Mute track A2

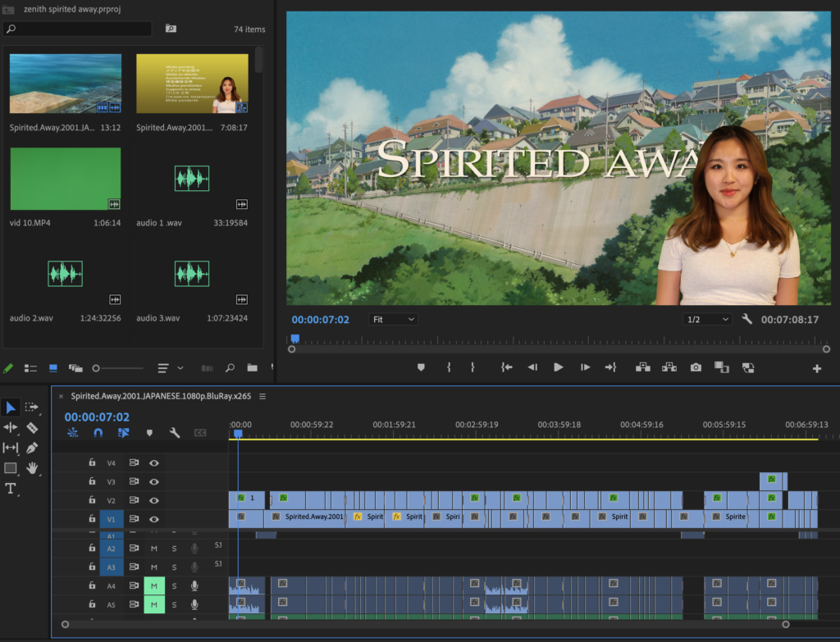coord(154,549)
